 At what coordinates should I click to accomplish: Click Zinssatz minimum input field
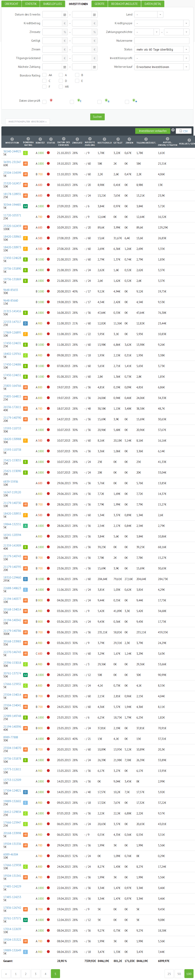pyautogui.click(x=52, y=32)
